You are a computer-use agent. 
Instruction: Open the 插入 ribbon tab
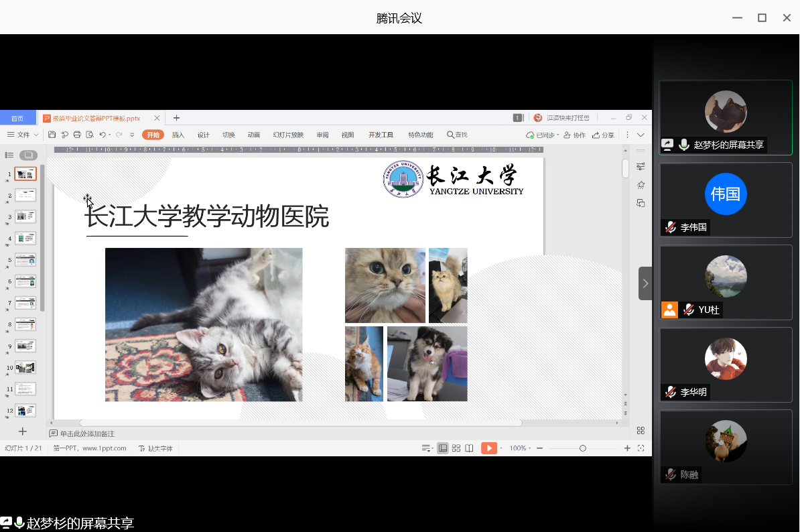(178, 135)
